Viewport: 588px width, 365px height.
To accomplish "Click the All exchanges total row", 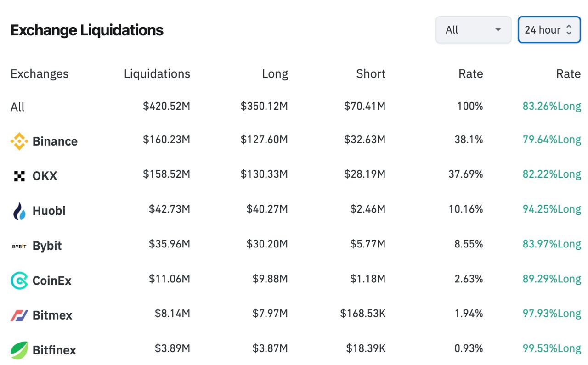I will coord(18,107).
